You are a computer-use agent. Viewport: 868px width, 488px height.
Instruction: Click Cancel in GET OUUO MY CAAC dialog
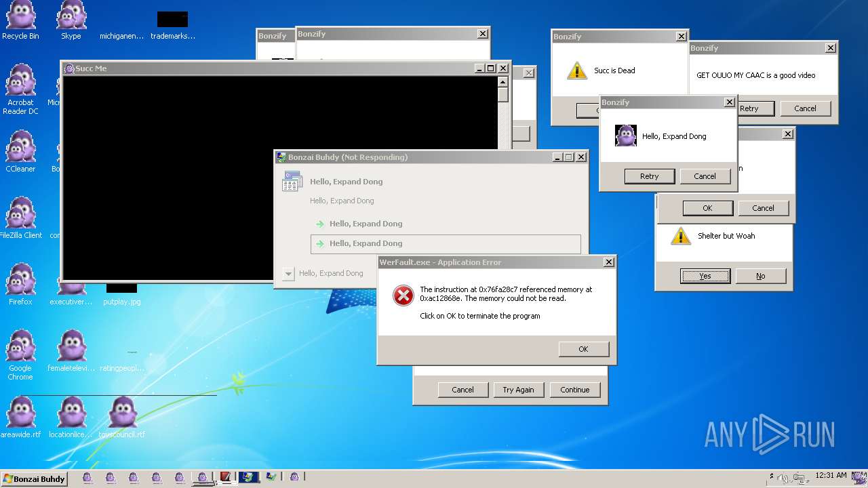pyautogui.click(x=805, y=108)
